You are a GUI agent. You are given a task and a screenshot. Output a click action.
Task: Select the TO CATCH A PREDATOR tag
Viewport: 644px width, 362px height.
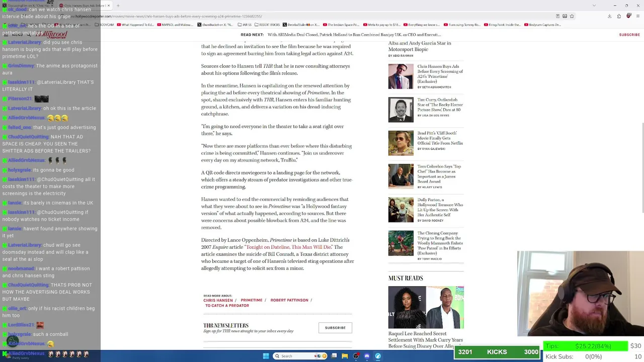click(x=227, y=306)
